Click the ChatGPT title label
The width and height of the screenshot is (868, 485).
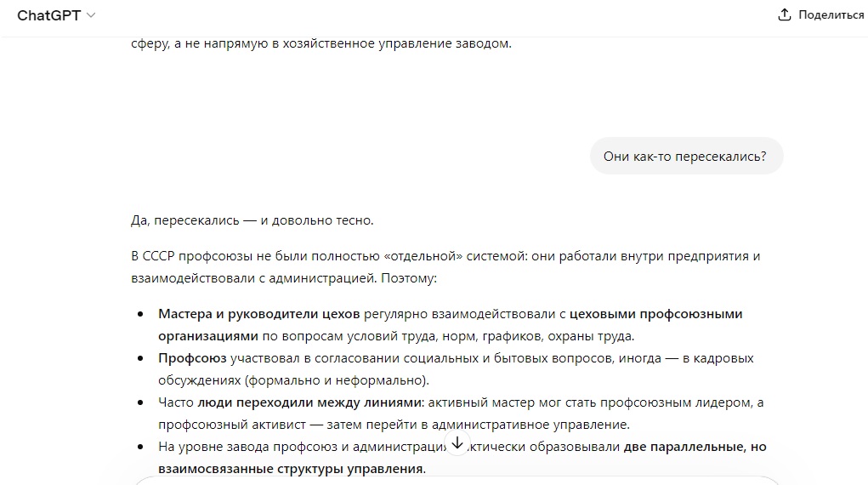click(48, 15)
